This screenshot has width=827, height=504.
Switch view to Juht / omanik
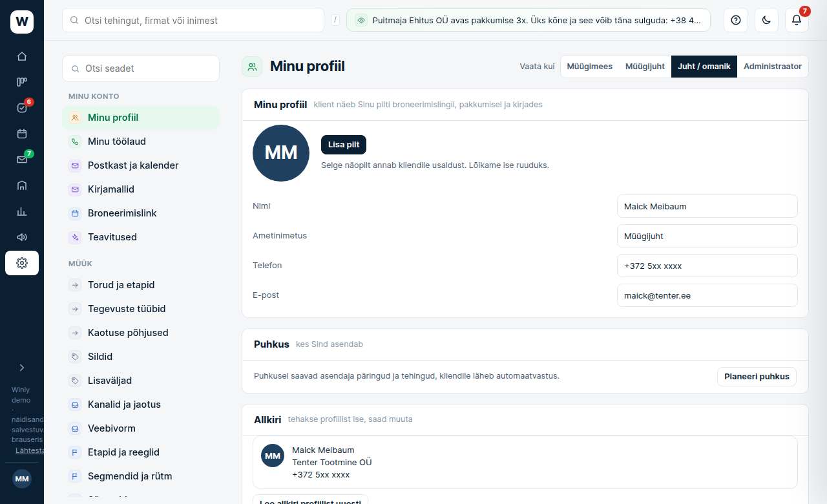[704, 67]
